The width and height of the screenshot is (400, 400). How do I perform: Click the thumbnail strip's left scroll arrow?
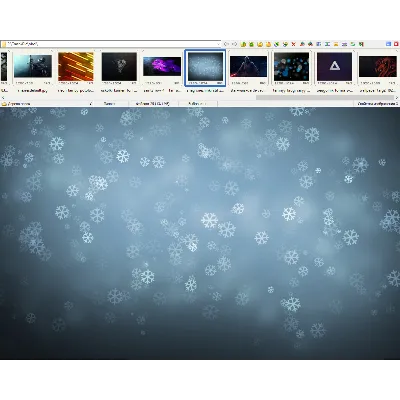tap(3, 98)
